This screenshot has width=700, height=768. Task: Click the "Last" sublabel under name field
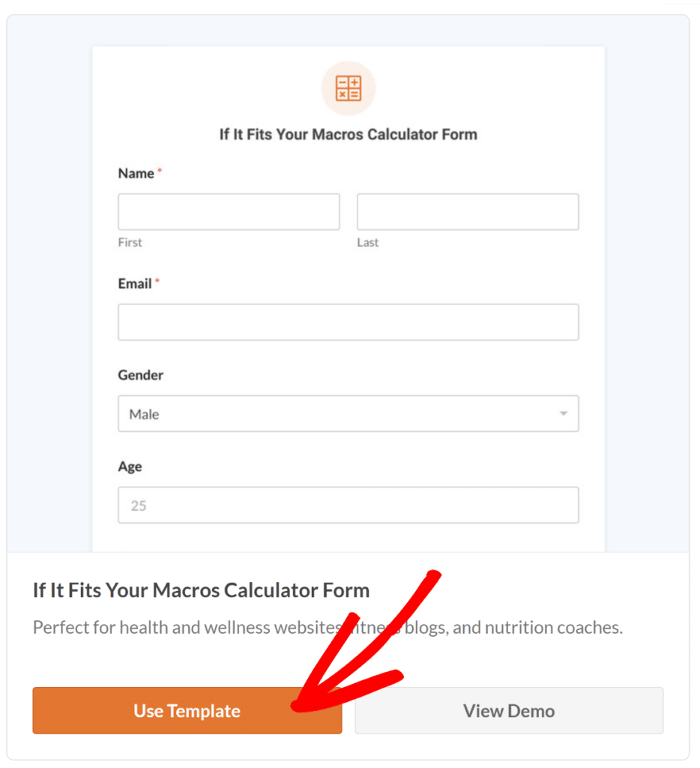point(368,242)
